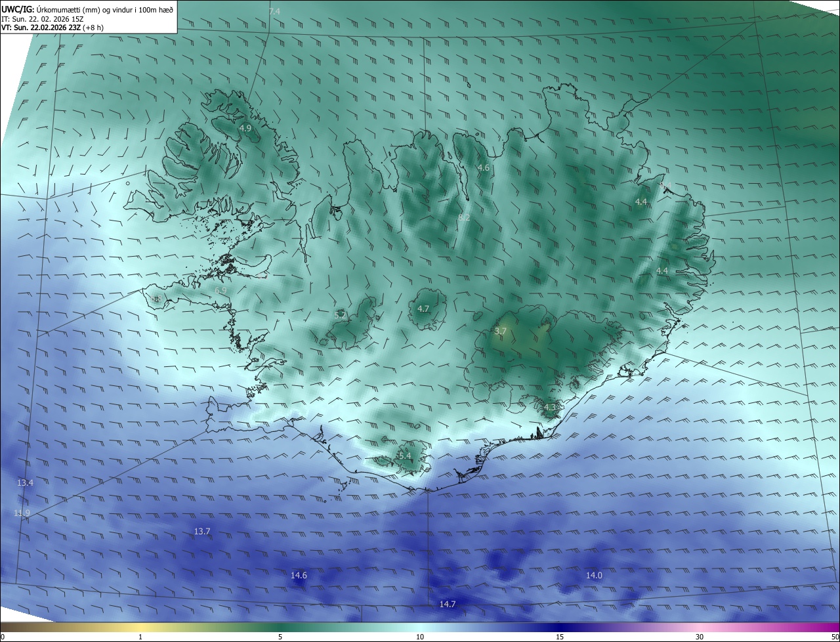The height and width of the screenshot is (642, 840).
Task: Click the 14.0 value on the map
Action: [594, 575]
